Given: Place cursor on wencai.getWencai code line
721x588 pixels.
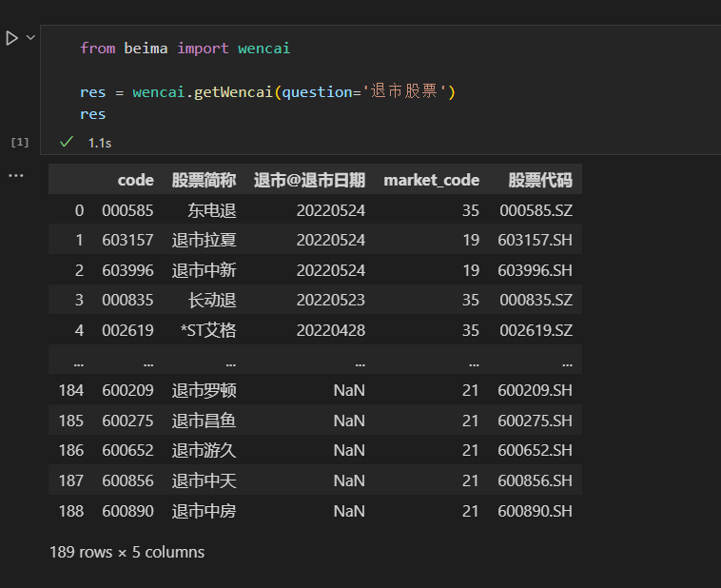Looking at the screenshot, I should 267,92.
